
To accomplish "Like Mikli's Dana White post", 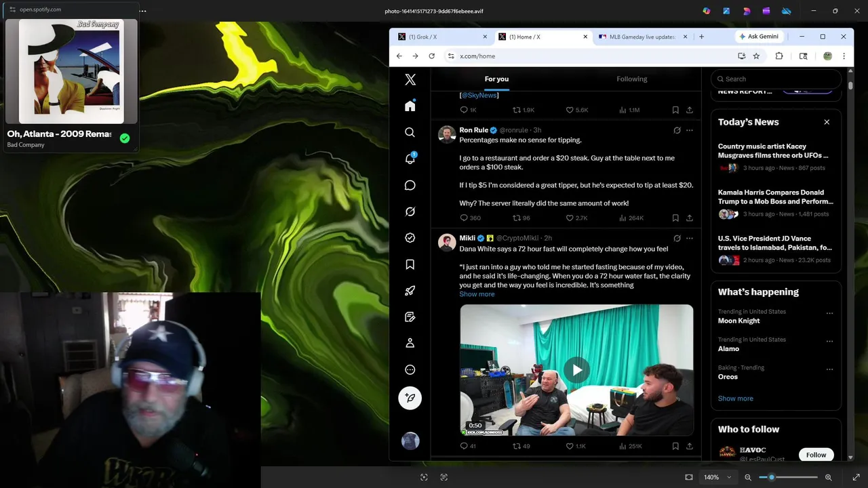I will pos(576,446).
